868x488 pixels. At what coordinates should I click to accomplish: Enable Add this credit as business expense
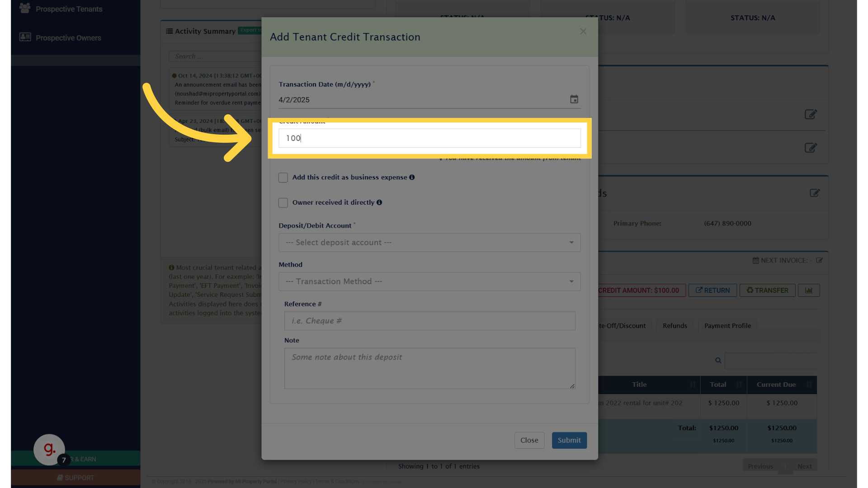(x=283, y=178)
